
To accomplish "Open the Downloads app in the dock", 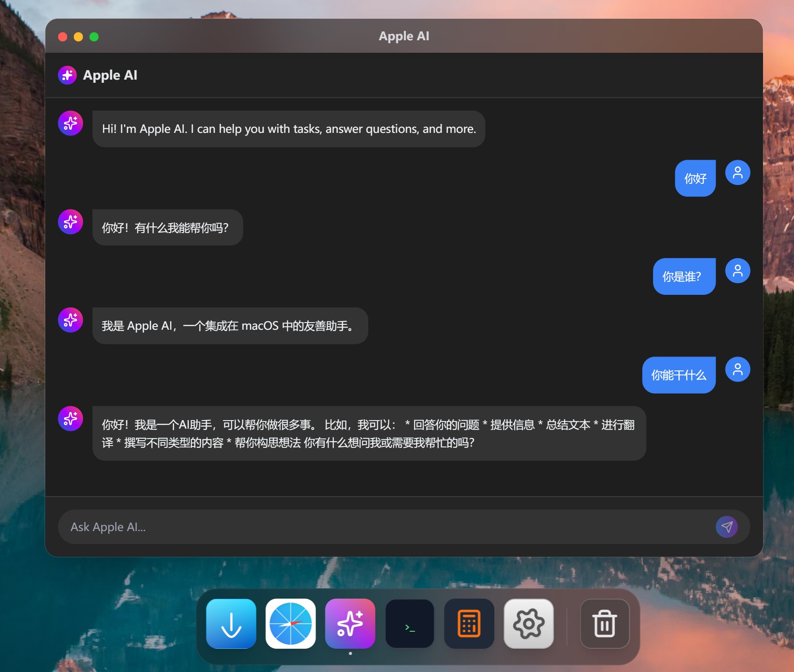I will pyautogui.click(x=231, y=623).
